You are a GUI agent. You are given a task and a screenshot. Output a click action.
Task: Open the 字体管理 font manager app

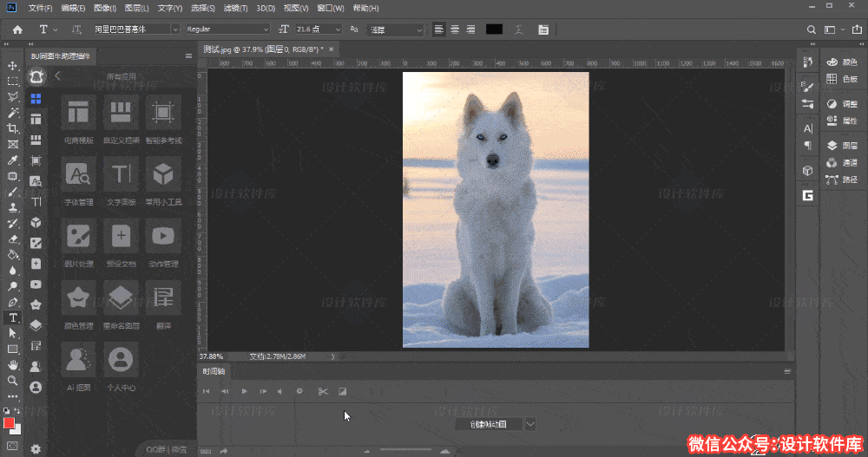79,174
